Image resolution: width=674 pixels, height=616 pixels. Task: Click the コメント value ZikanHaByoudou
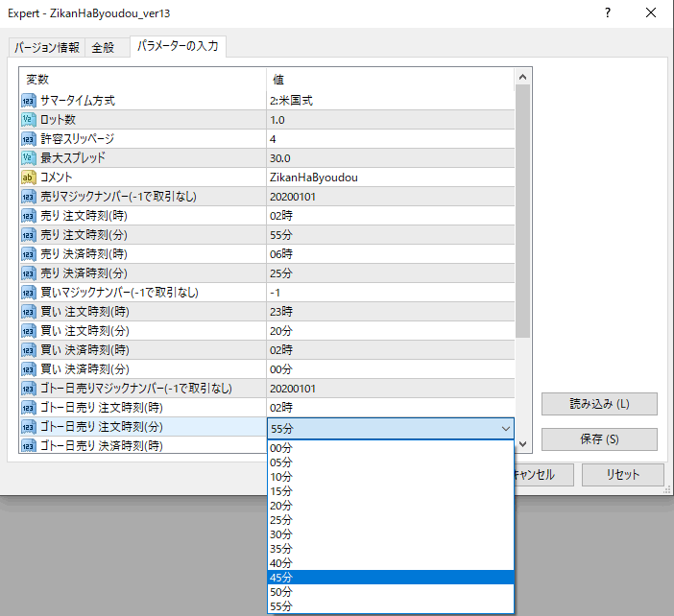(313, 178)
